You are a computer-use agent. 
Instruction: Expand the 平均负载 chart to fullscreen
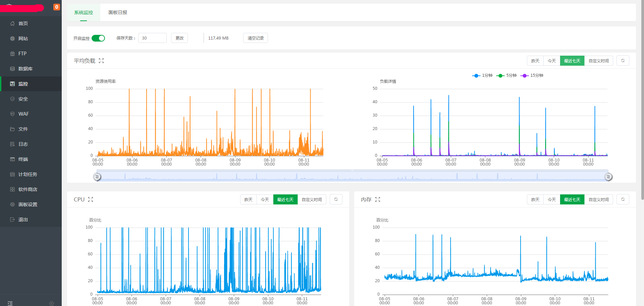(x=101, y=61)
